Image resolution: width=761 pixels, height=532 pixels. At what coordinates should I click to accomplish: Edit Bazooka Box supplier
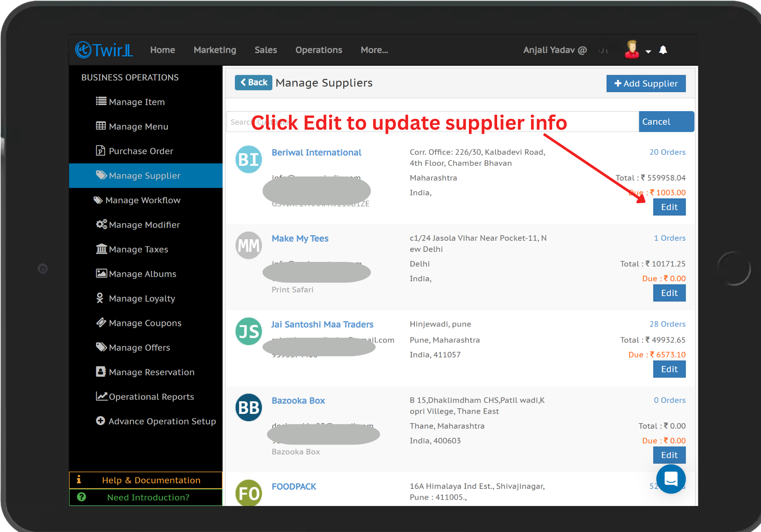[x=669, y=455]
